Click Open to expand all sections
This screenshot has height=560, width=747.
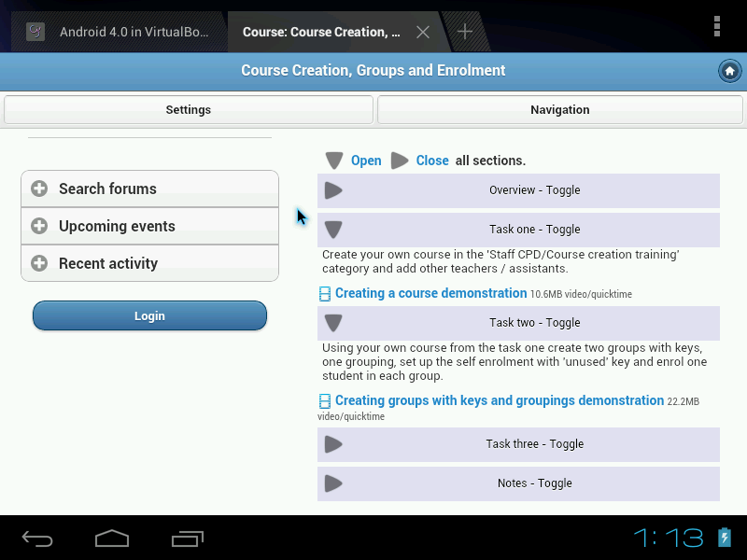click(x=366, y=161)
